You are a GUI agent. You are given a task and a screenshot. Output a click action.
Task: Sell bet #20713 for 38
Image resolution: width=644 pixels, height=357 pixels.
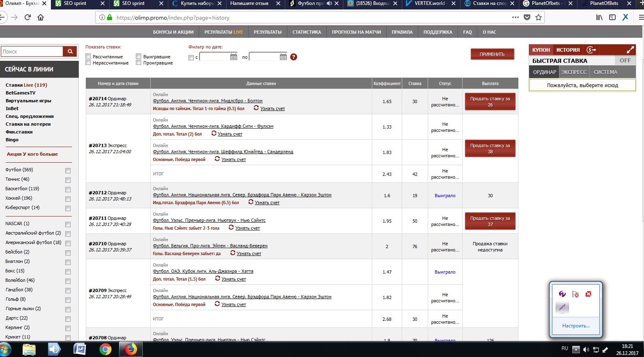point(490,148)
